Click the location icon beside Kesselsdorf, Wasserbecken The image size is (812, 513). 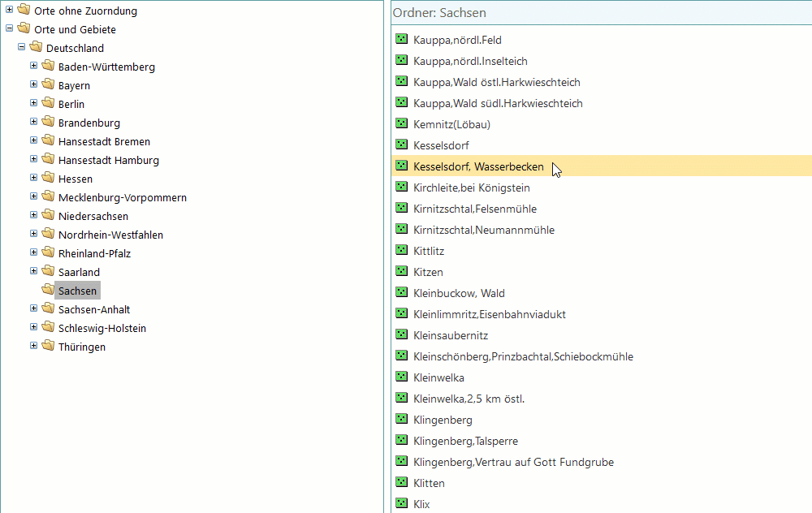pos(400,166)
